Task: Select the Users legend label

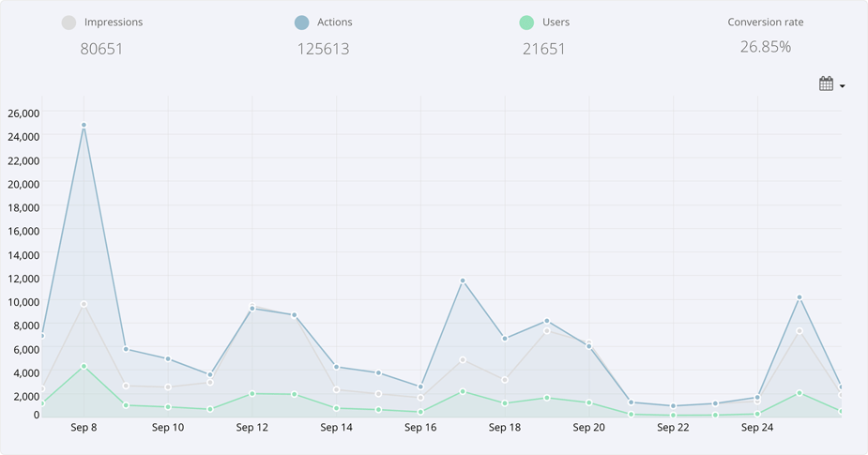Action: pyautogui.click(x=556, y=22)
